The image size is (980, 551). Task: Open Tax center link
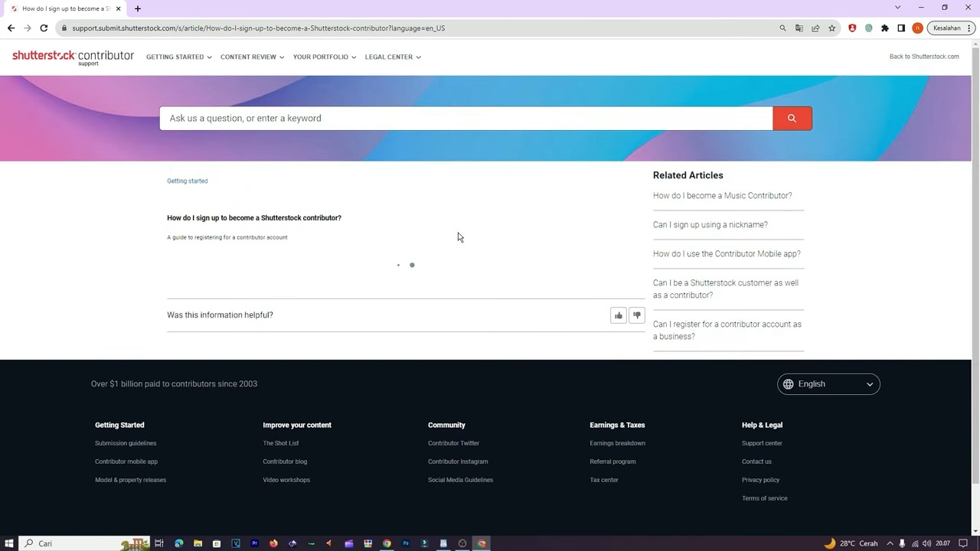[x=604, y=480]
